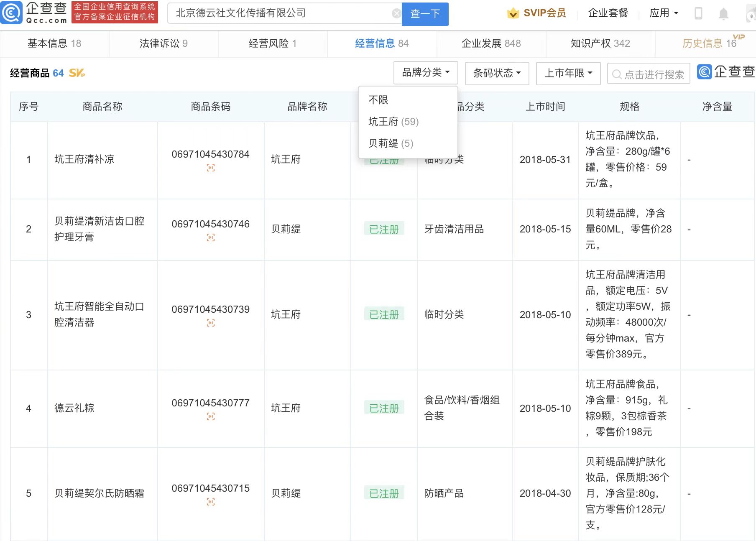Switch to 企业发展 848 tab
756x541 pixels.
pos(491,43)
